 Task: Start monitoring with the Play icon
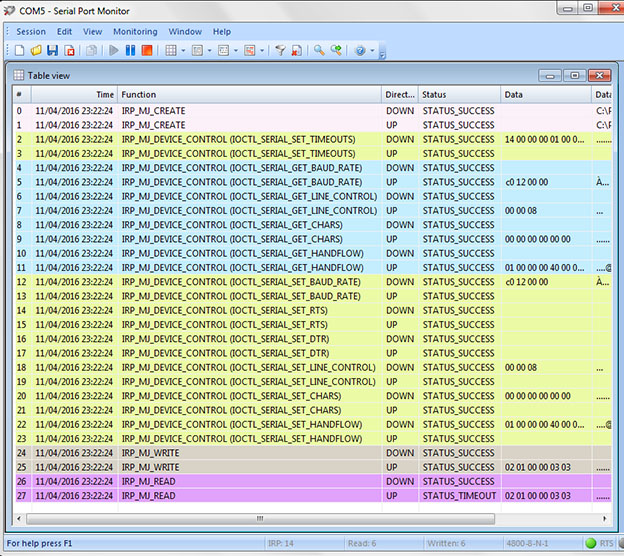[x=114, y=51]
